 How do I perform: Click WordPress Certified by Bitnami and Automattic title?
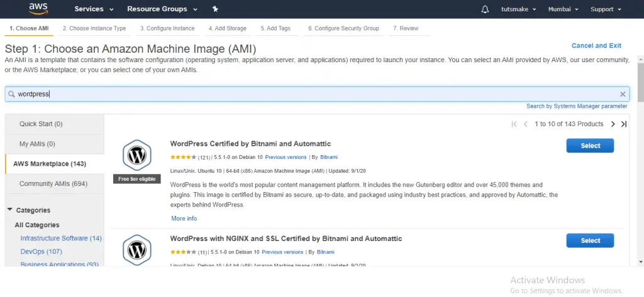250,144
